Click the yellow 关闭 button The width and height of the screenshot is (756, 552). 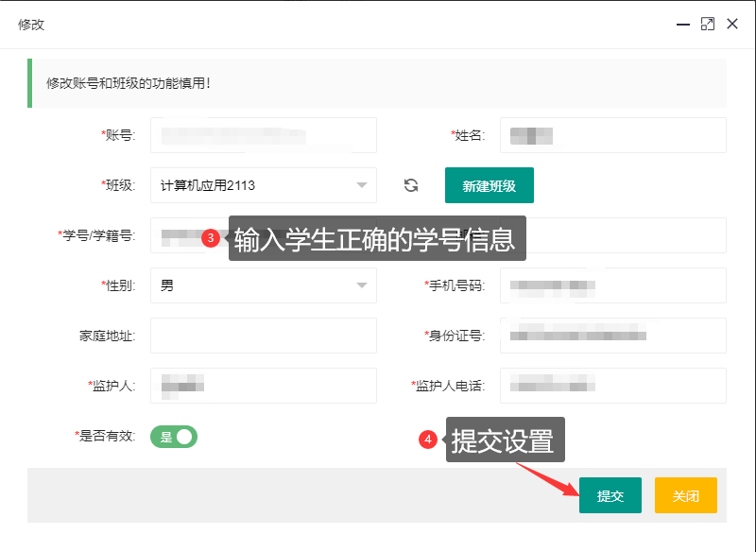685,495
